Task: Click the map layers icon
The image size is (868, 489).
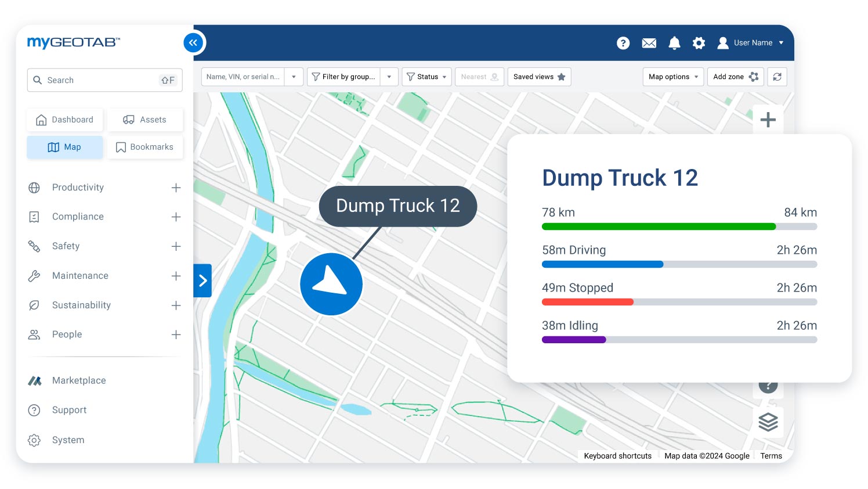Action: point(768,422)
